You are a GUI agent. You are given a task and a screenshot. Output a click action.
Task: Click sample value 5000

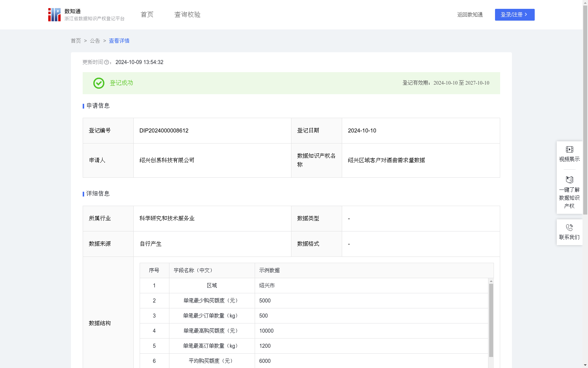pos(265,301)
